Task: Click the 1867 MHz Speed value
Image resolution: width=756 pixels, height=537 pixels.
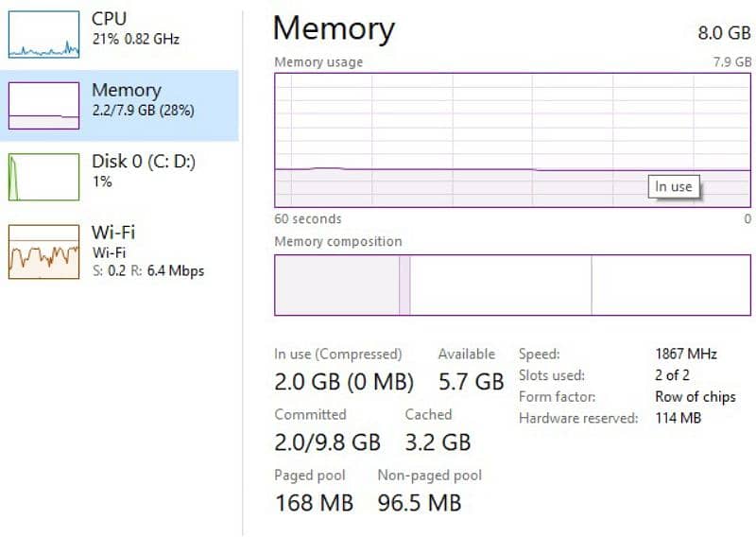Action: coord(685,354)
